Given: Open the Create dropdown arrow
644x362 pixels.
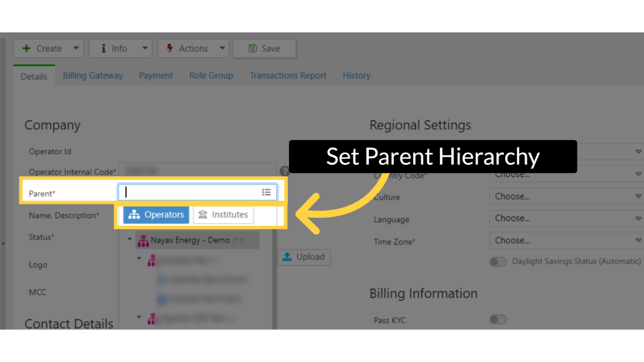Looking at the screenshot, I should pos(76,48).
